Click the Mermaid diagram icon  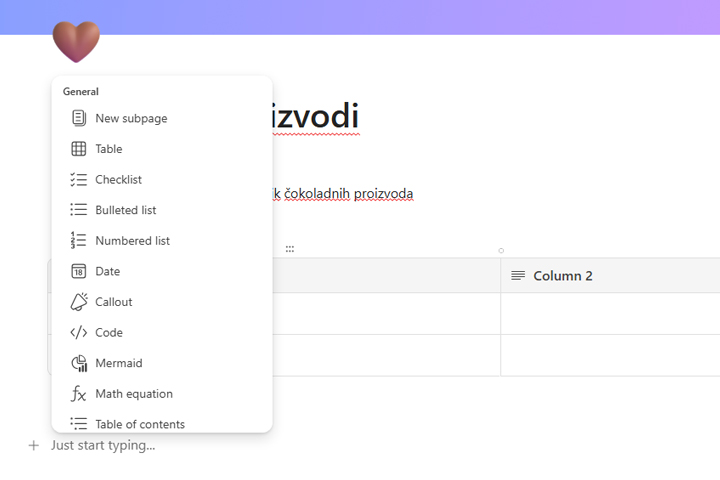(x=79, y=363)
